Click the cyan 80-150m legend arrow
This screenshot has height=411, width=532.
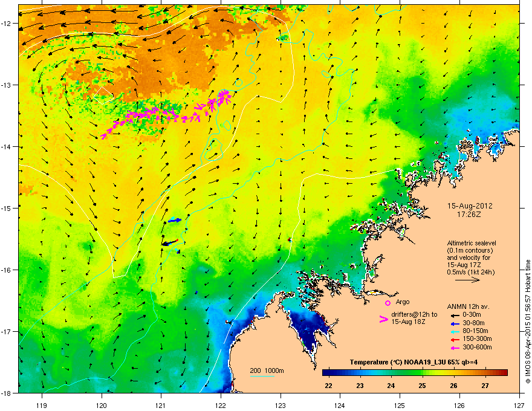click(455, 331)
